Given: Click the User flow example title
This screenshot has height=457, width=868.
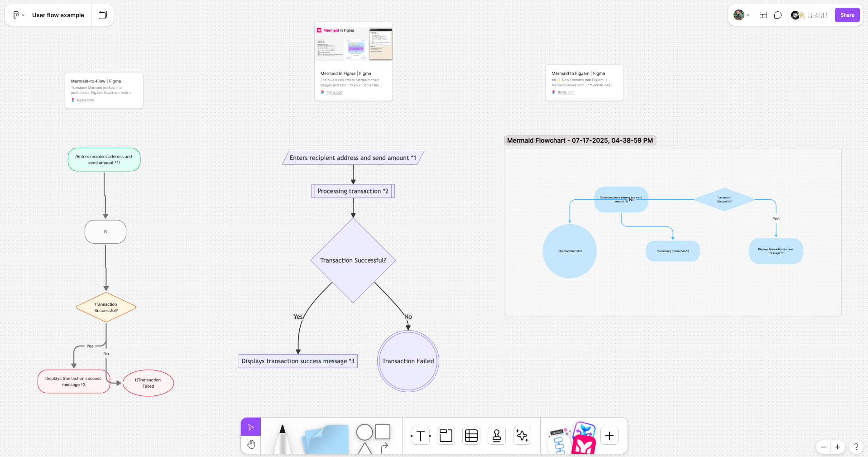Looking at the screenshot, I should pos(58,15).
